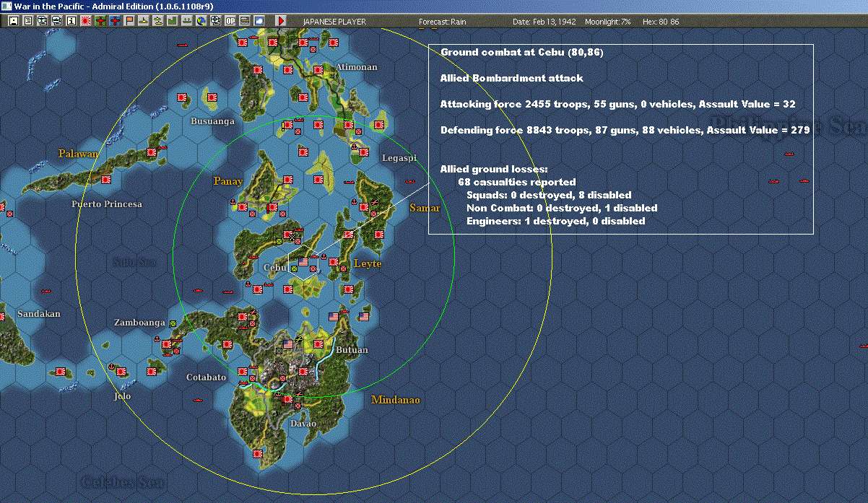Click the Japanese rising sun flag toolbar icon
This screenshot has height=503, width=868.
(x=86, y=21)
